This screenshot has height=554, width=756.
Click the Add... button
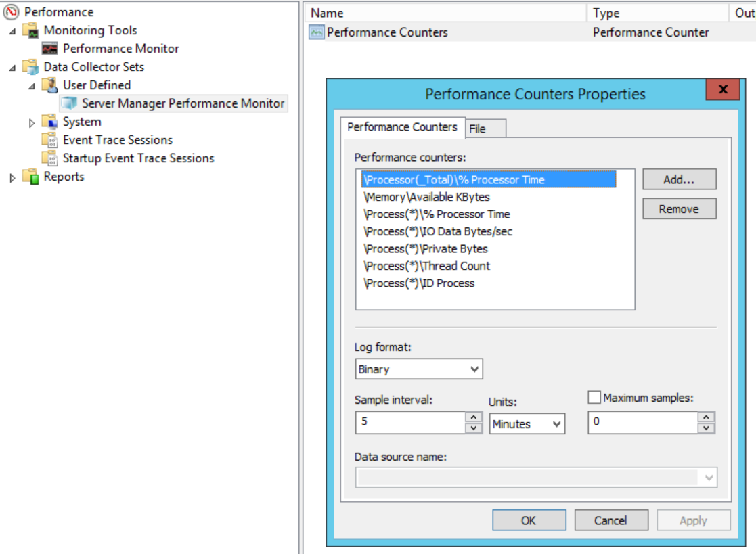[679, 179]
